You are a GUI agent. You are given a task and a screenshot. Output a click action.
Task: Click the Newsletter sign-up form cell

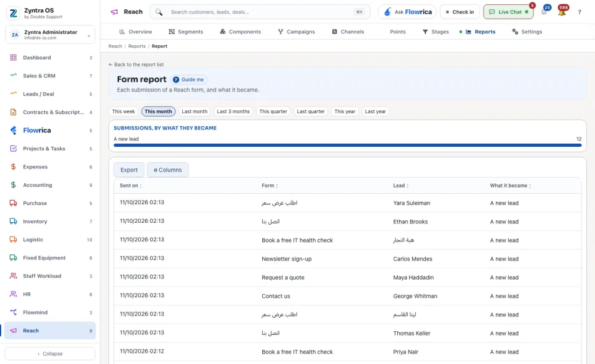tap(286, 259)
